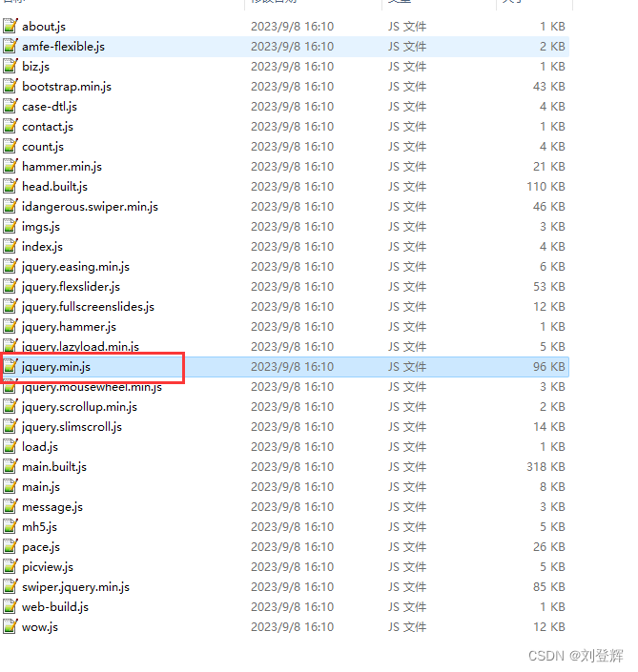
Task: Click the main.built.js file icon
Action: pos(10,467)
